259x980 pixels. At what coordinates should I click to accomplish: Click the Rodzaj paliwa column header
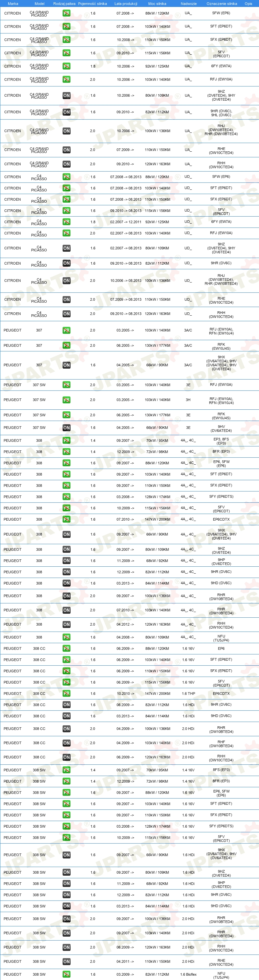64,4
